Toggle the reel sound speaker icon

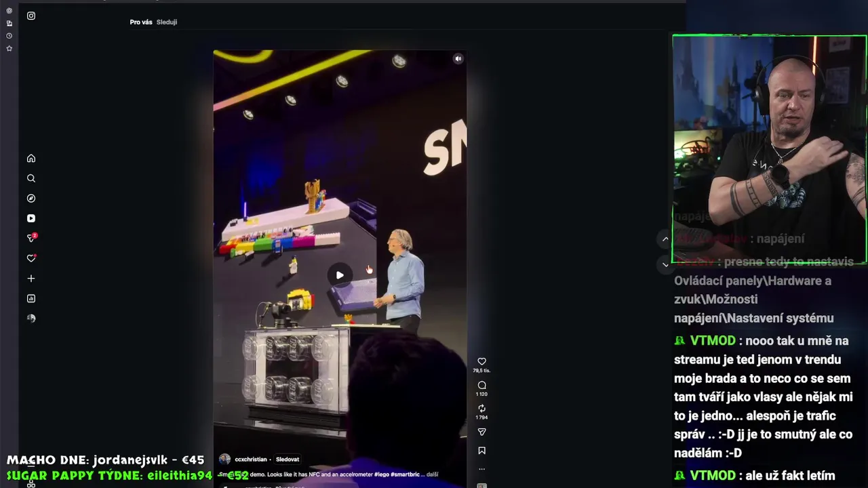(458, 59)
